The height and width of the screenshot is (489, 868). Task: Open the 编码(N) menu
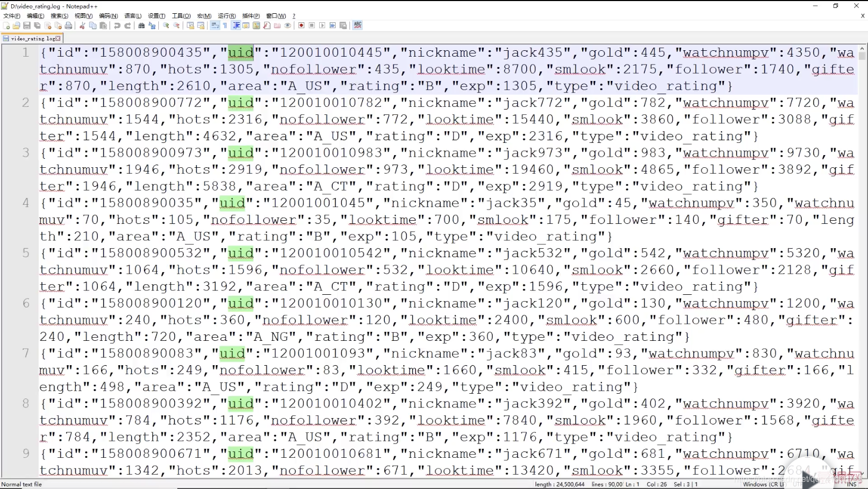pyautogui.click(x=108, y=16)
